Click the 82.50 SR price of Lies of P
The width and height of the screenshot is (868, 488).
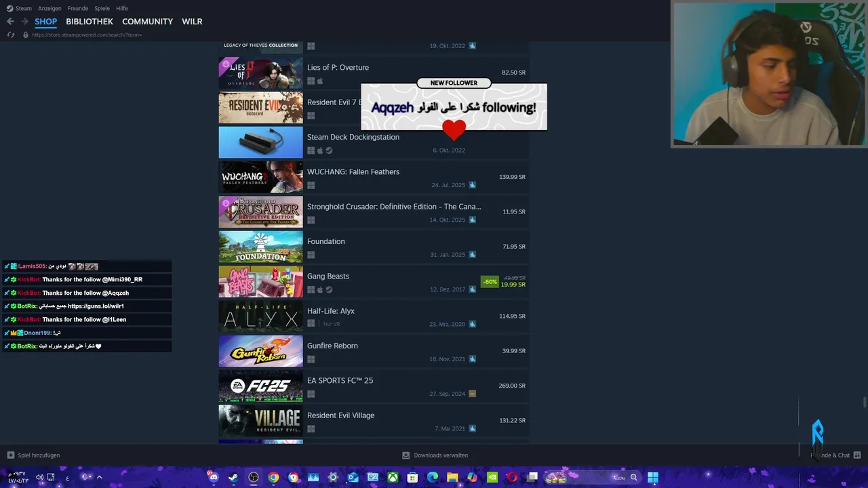tap(513, 73)
